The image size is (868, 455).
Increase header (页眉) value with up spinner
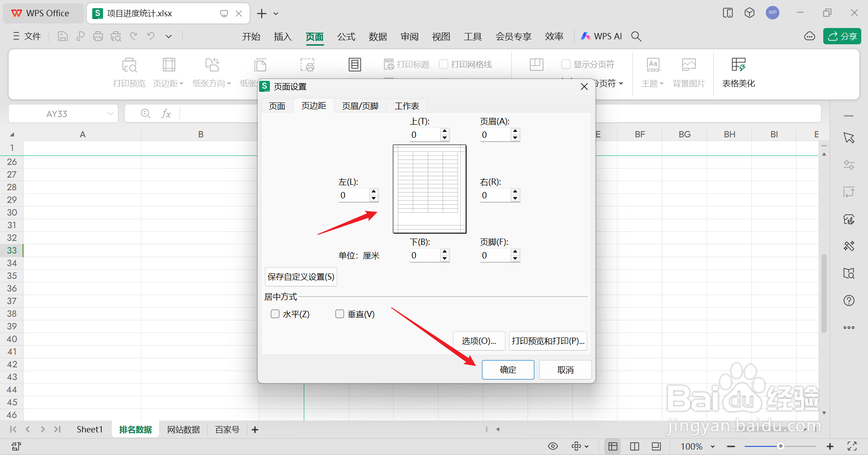(515, 131)
